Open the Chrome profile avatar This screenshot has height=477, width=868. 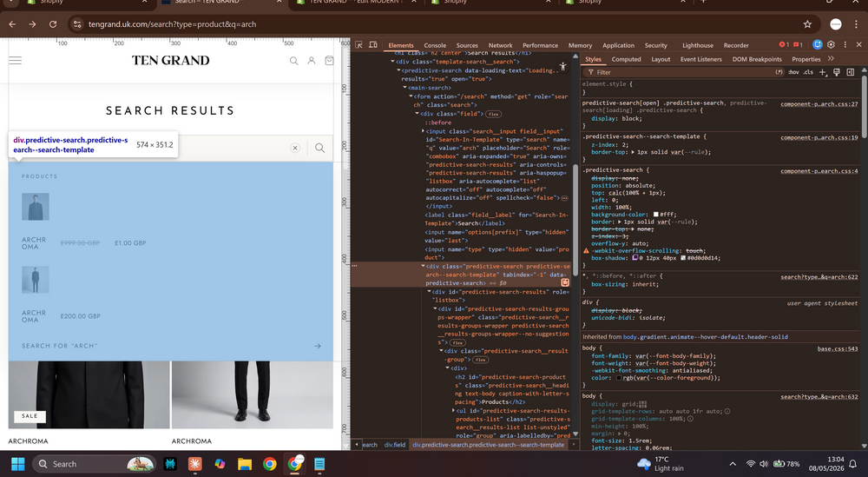836,24
